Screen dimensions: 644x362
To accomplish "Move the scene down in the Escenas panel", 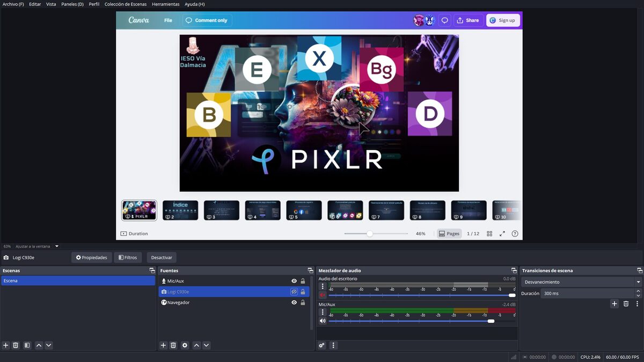I will pos(49,345).
